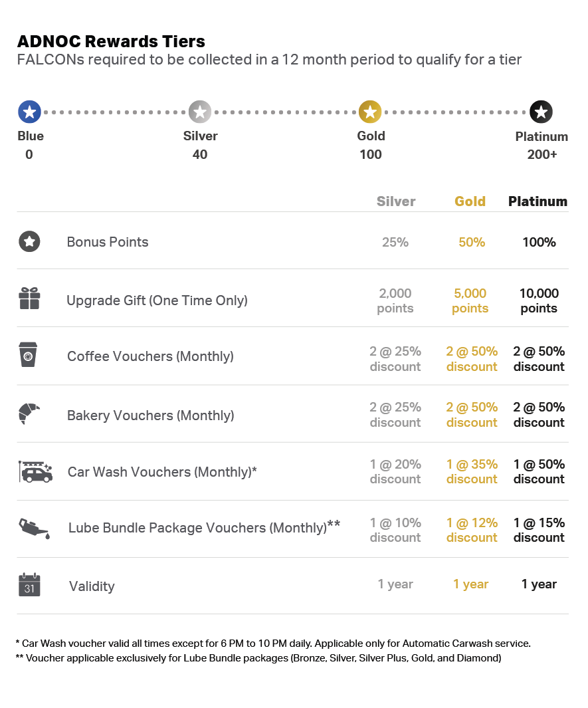Select the Gold column header

(x=470, y=201)
